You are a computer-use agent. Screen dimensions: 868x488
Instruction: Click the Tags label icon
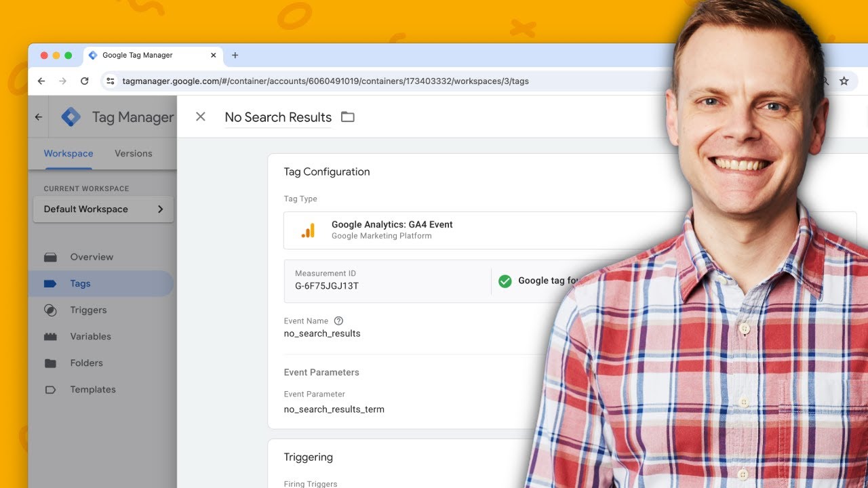coord(50,283)
